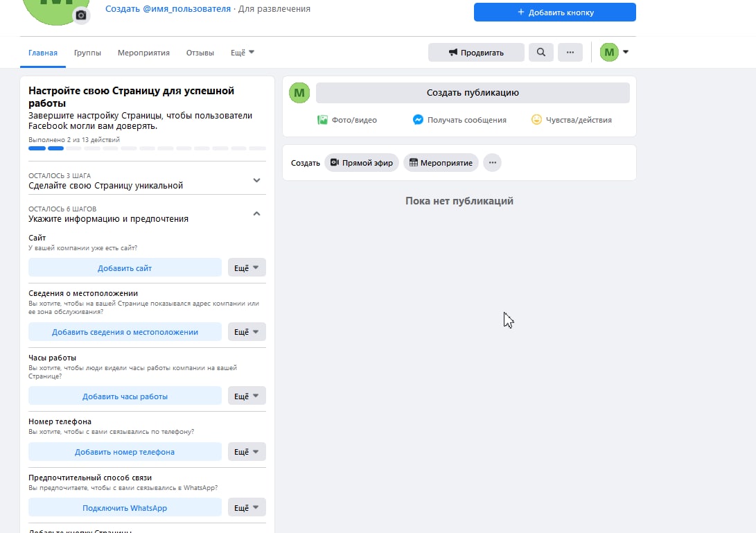The height and width of the screenshot is (533, 756).
Task: Click the Пока нет публикаций text
Action: point(459,201)
